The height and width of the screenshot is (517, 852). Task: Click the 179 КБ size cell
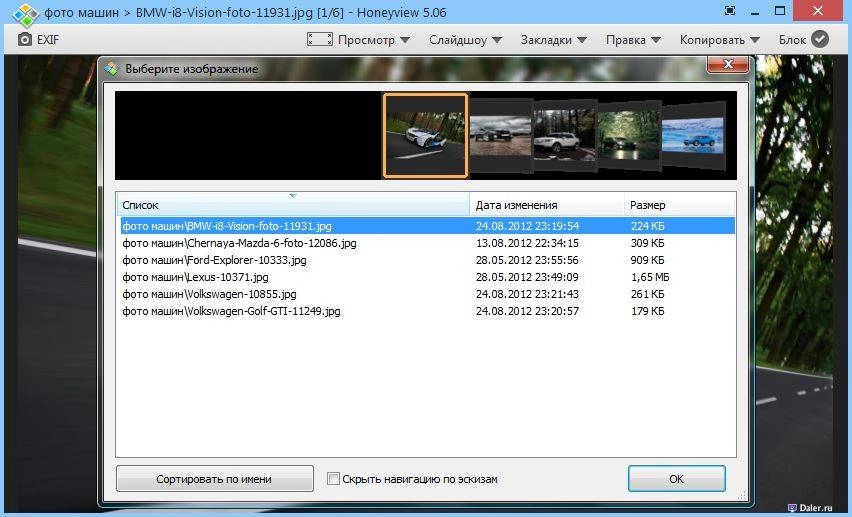tap(647, 311)
